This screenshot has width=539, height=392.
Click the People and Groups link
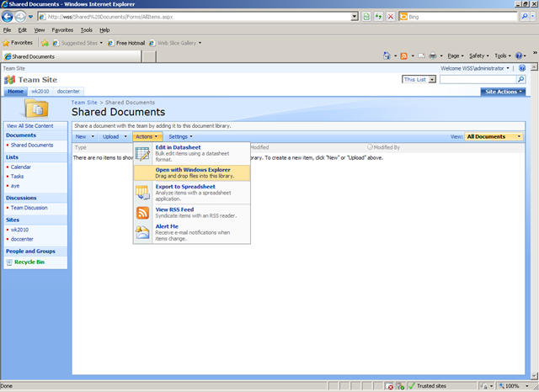[30, 252]
